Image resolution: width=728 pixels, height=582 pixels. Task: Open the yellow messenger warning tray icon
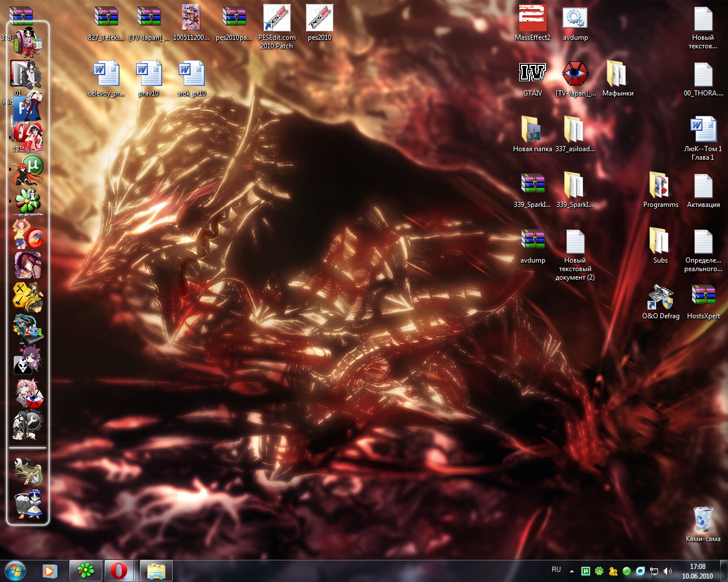pyautogui.click(x=613, y=571)
